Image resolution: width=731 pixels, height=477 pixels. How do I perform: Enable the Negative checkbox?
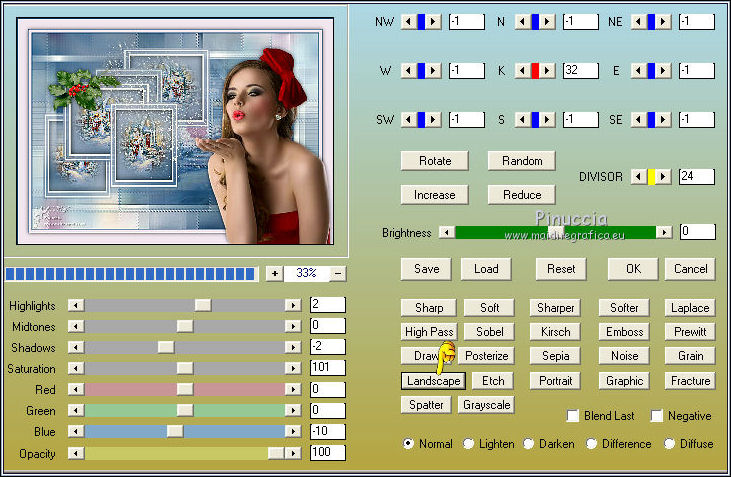coord(657,416)
